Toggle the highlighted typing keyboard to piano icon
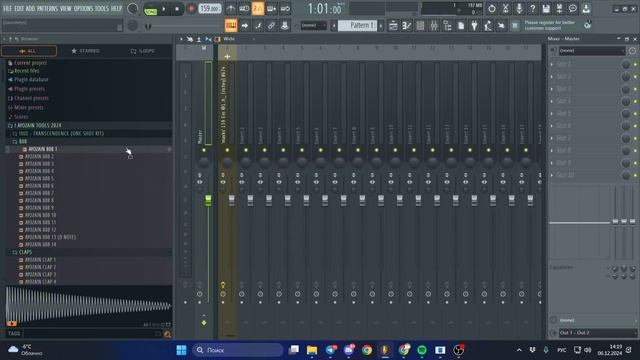Screen dimensions: 640x360 pyautogui.click(x=231, y=26)
